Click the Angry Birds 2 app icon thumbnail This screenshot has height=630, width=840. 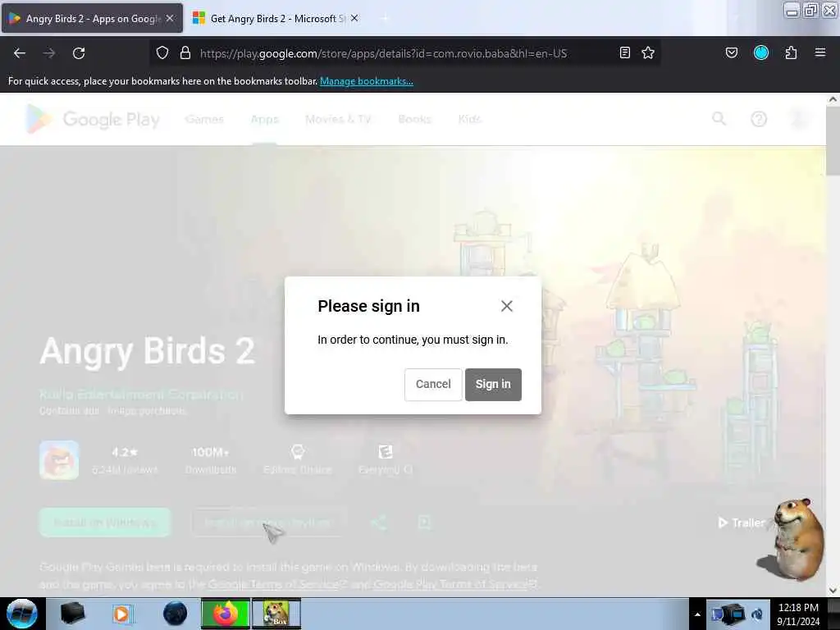pos(59,459)
